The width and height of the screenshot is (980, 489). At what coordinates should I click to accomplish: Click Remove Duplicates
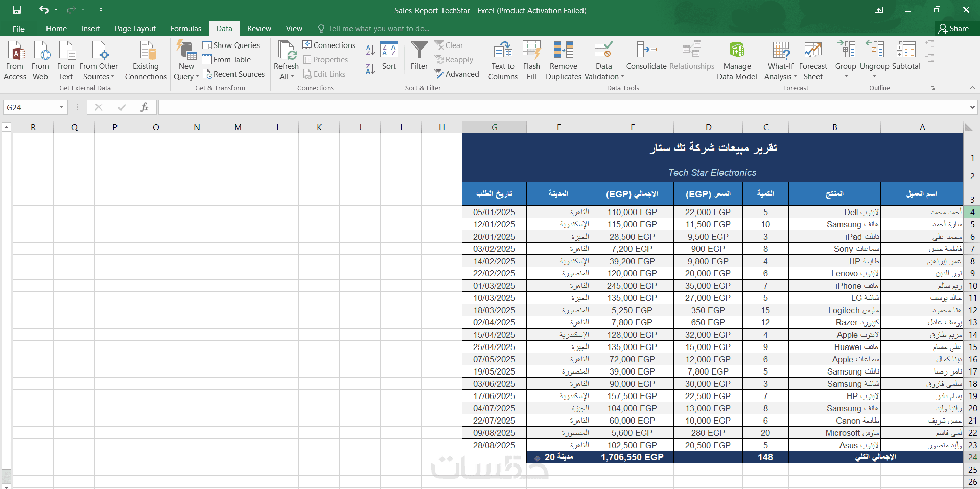pos(564,60)
